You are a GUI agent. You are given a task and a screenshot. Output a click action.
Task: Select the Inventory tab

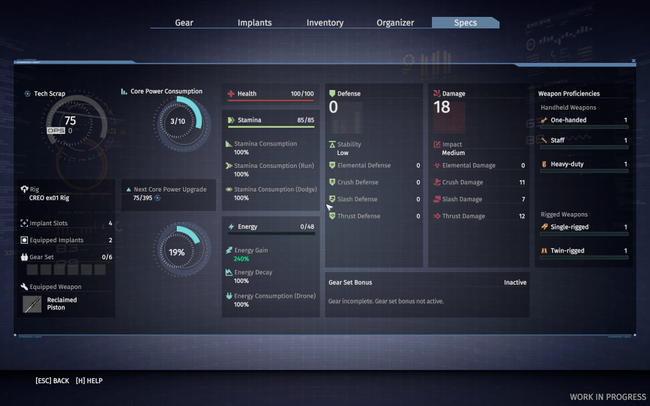tap(324, 22)
